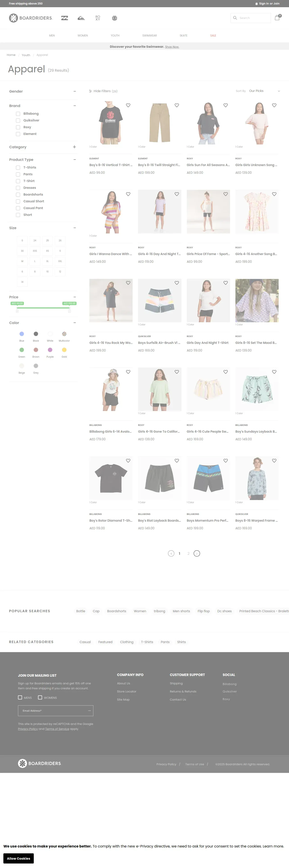Favorite Billabong Girls 6-14 Avalon item
Screen dimensions: 289x868
coord(128,372)
